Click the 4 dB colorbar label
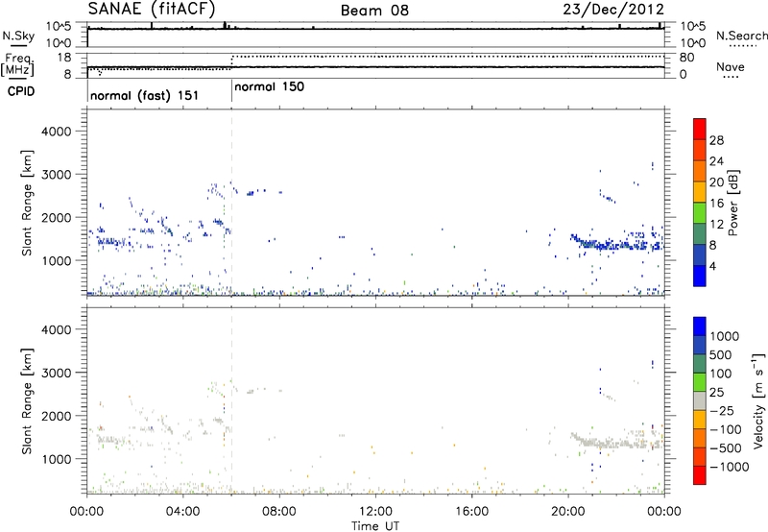The height and width of the screenshot is (532, 768). [x=713, y=266]
